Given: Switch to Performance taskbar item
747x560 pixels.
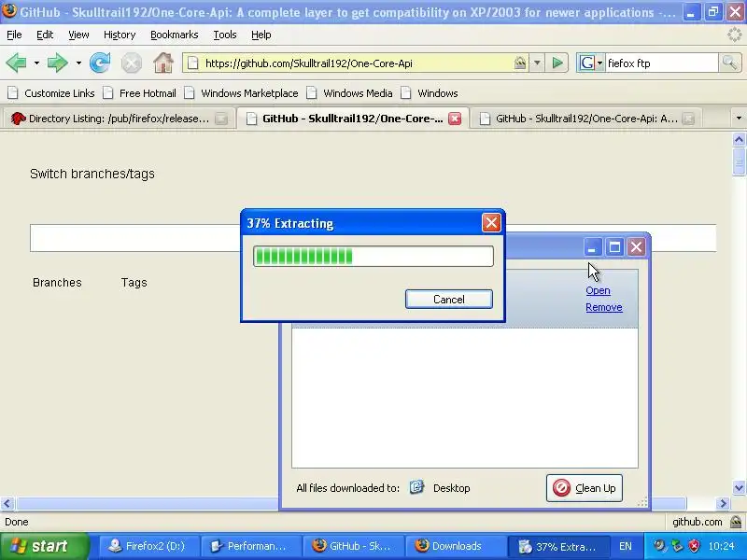Looking at the screenshot, I should click(x=251, y=546).
